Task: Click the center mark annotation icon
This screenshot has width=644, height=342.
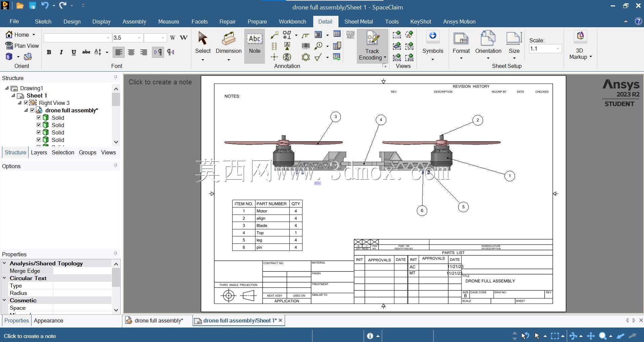Action: click(274, 57)
